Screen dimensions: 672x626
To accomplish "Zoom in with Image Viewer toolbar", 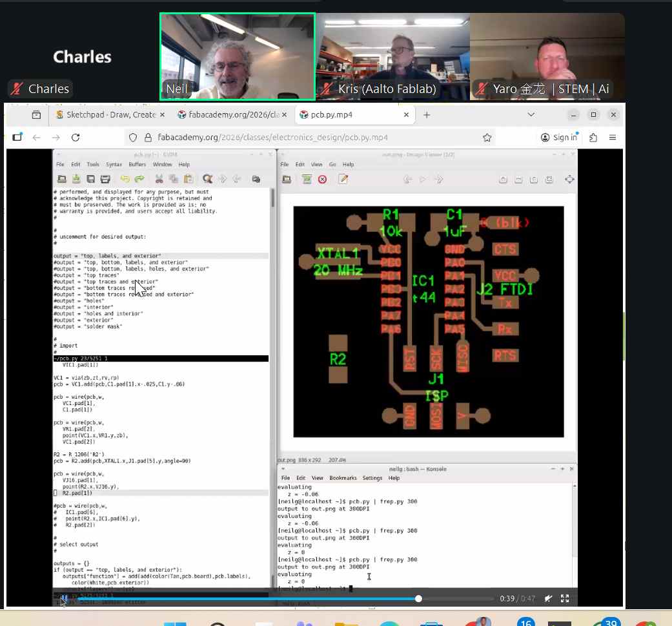I will (x=503, y=180).
